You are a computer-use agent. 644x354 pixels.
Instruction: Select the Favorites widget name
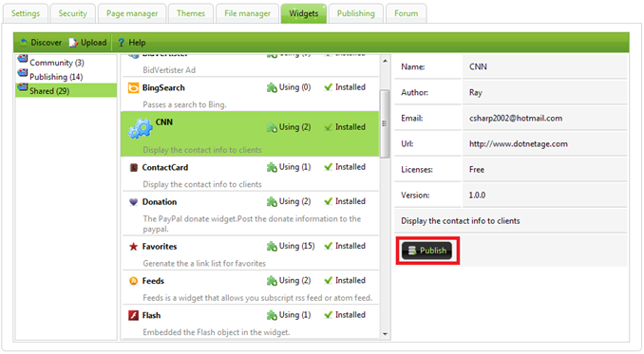click(160, 247)
